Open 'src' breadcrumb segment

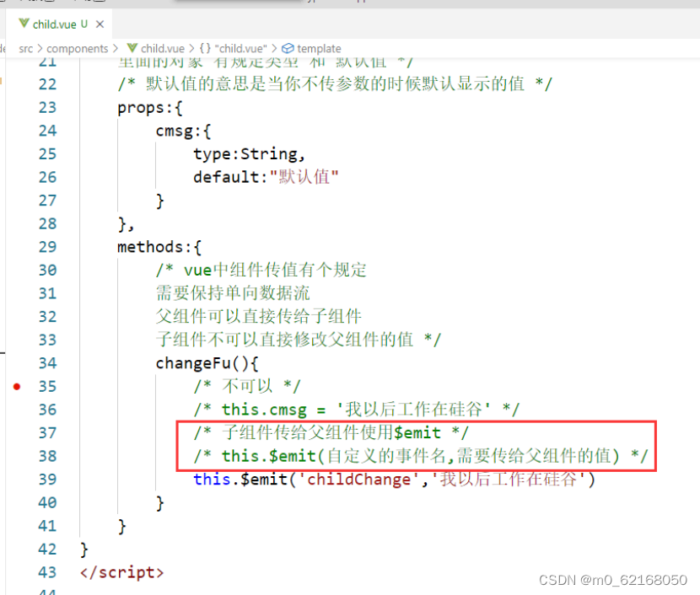click(x=26, y=48)
